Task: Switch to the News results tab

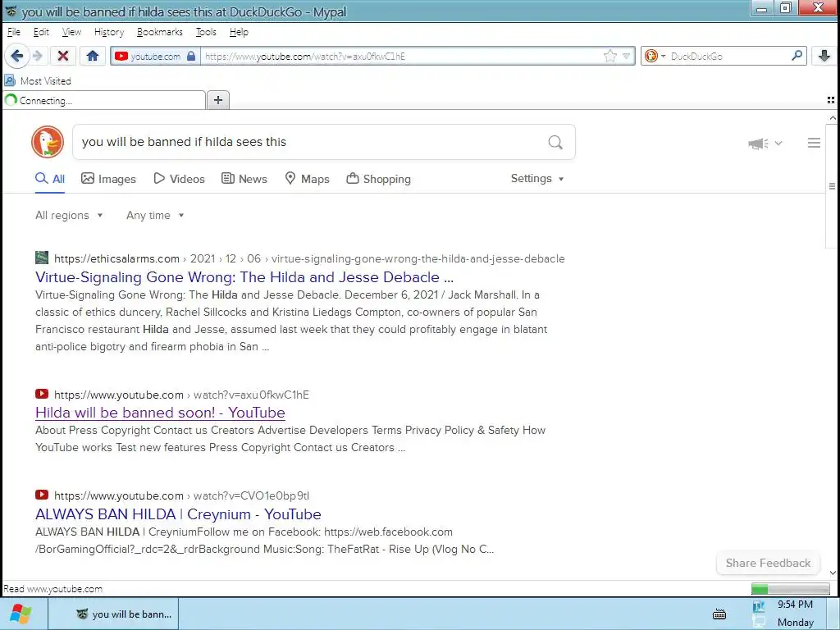Action: pos(244,179)
